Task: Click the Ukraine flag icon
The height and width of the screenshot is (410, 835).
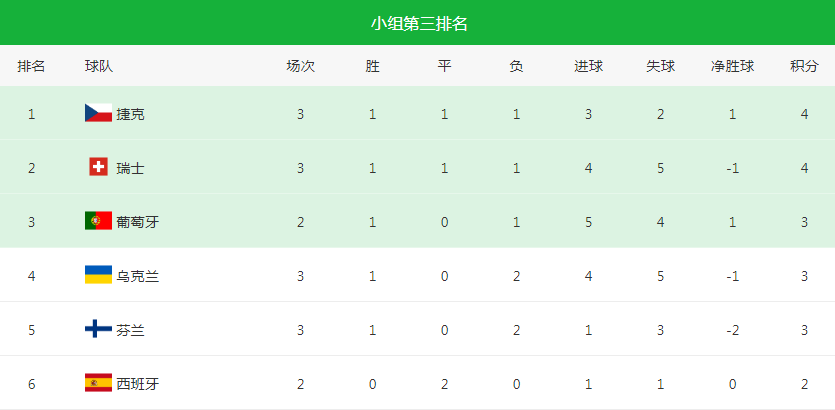Action: coord(98,275)
